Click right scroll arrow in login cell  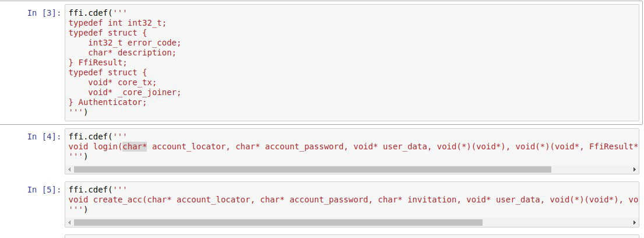coord(635,169)
